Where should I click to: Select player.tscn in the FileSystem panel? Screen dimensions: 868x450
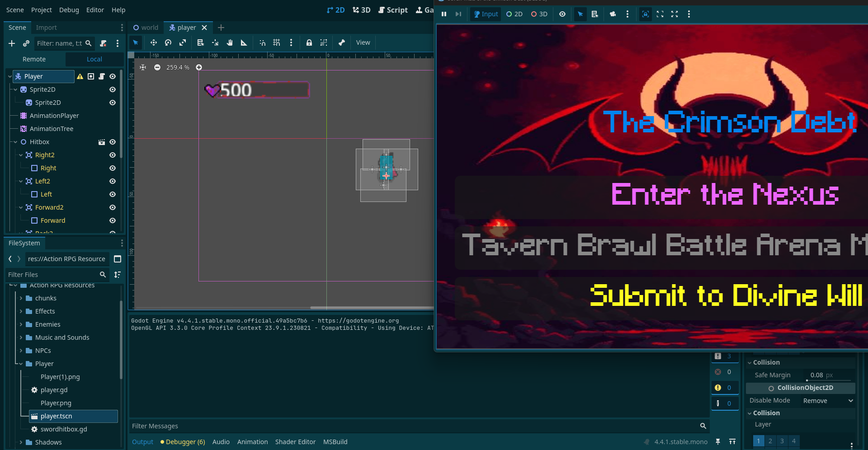pyautogui.click(x=57, y=416)
